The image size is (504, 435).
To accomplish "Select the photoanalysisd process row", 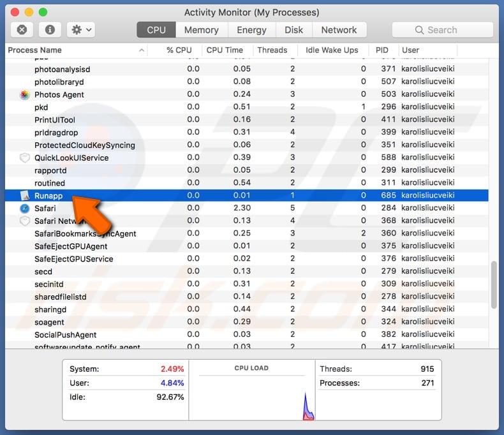I will pos(247,69).
